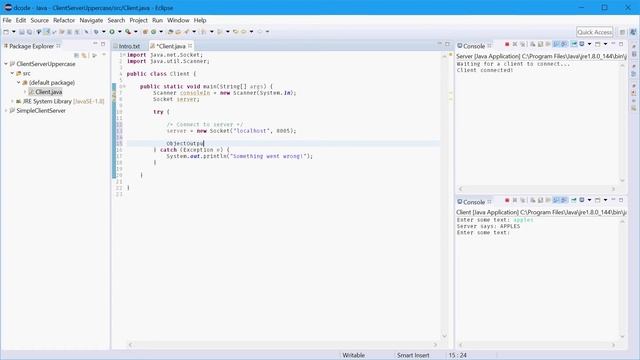Click Open Console icon in Server console
Image resolution: width=640 pixels, height=360 pixels.
[x=598, y=44]
